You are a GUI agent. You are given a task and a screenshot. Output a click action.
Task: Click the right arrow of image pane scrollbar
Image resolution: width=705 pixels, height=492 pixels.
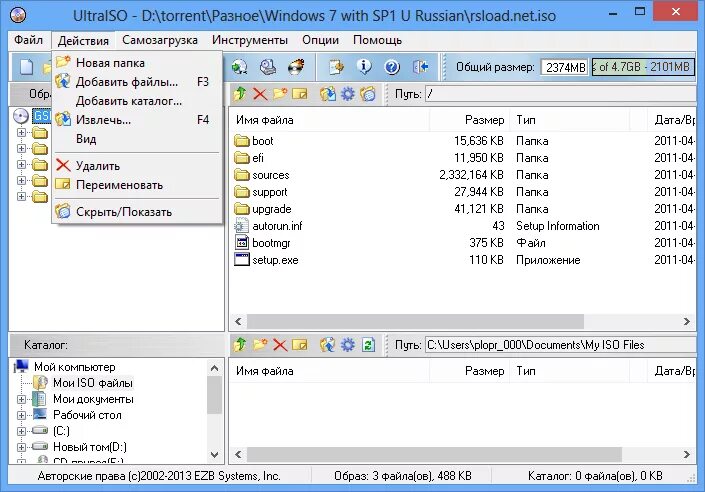click(687, 321)
